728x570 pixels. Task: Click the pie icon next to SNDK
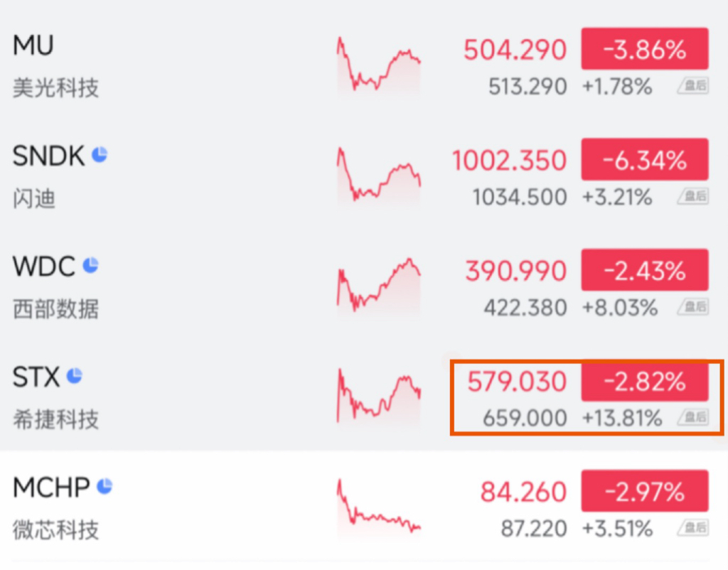(x=100, y=154)
